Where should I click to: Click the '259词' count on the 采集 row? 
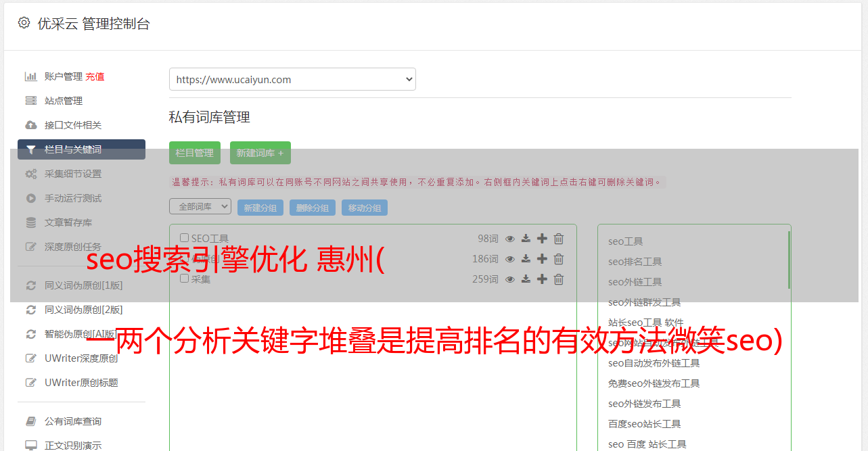[485, 279]
